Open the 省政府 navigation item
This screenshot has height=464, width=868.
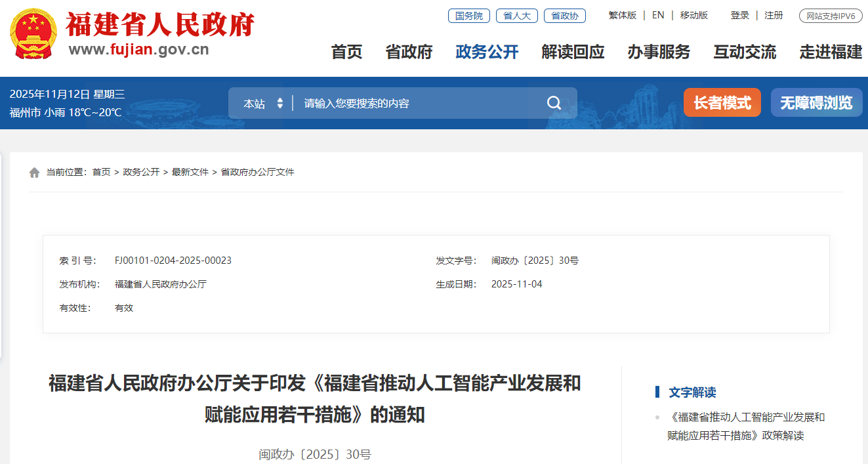(x=409, y=52)
